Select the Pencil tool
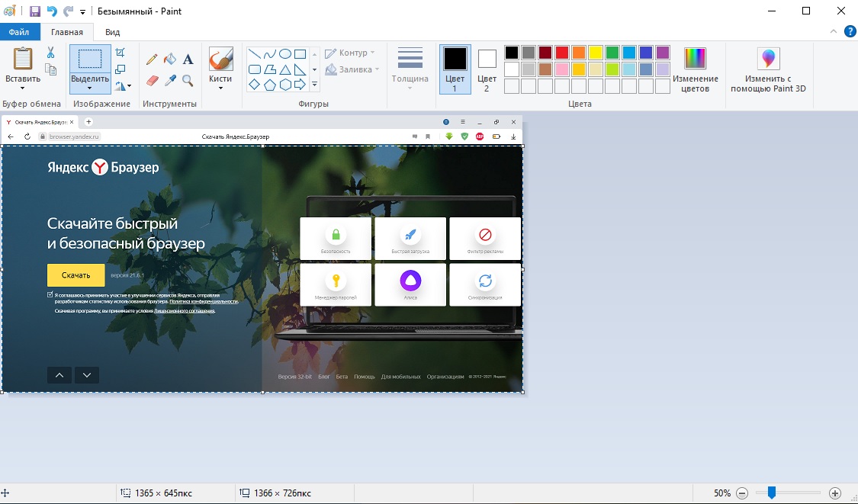Image resolution: width=858 pixels, height=504 pixels. tap(152, 59)
